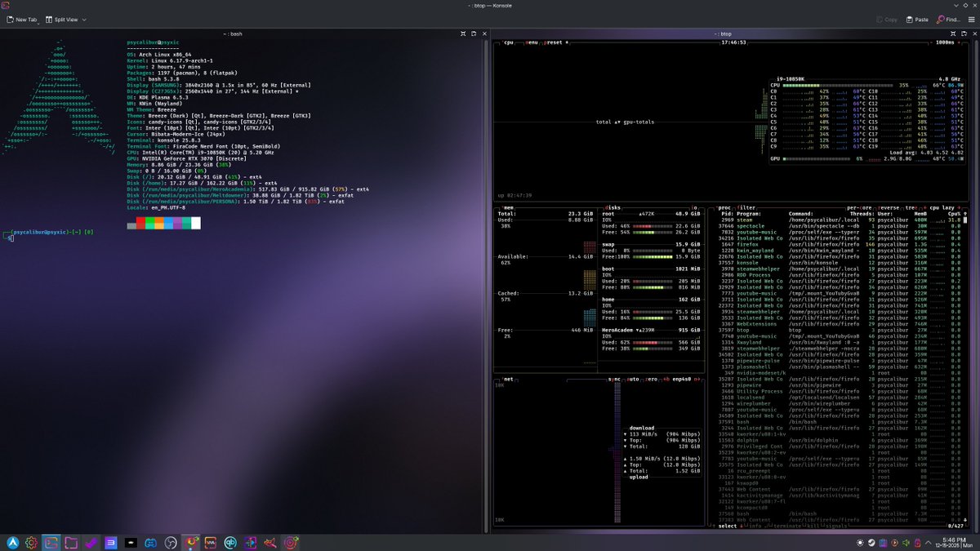Click the Copy toolbar button
This screenshot has width=980, height=551.
click(885, 19)
